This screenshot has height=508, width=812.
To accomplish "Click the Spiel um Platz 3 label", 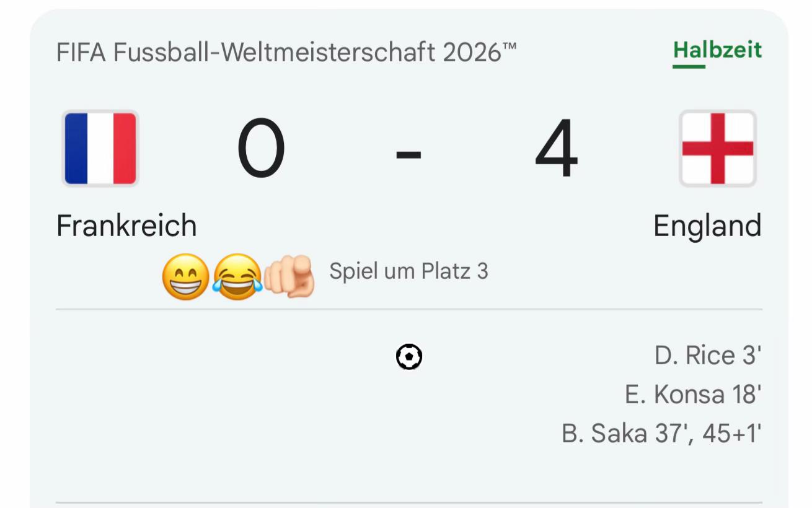I will pos(408,271).
